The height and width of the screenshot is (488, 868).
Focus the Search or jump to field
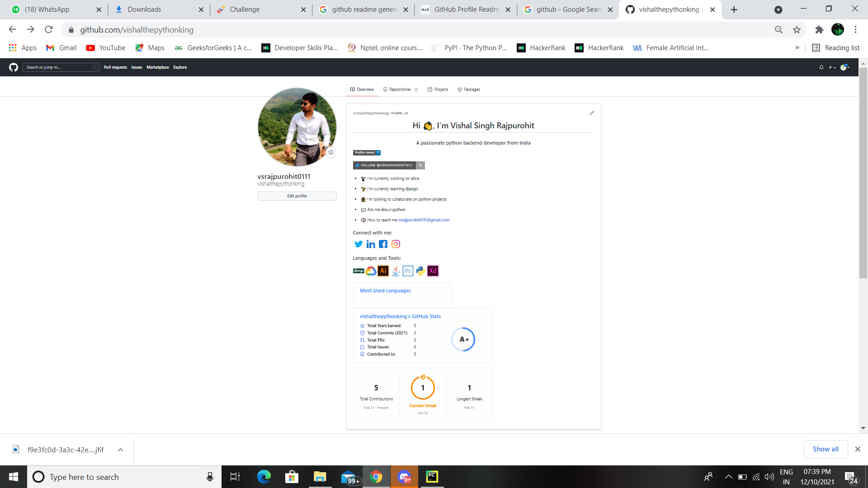pos(59,67)
